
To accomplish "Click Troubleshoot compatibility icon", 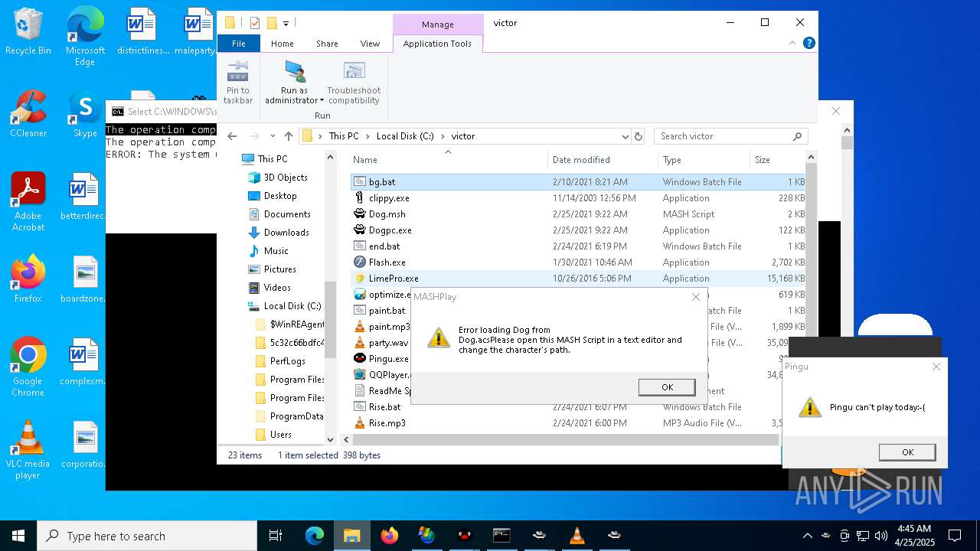I will tap(354, 73).
